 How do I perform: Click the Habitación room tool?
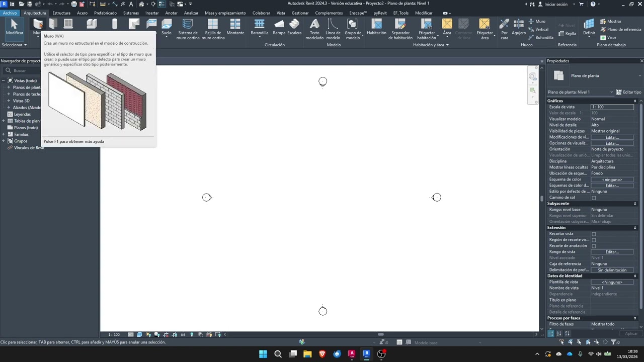376,27
